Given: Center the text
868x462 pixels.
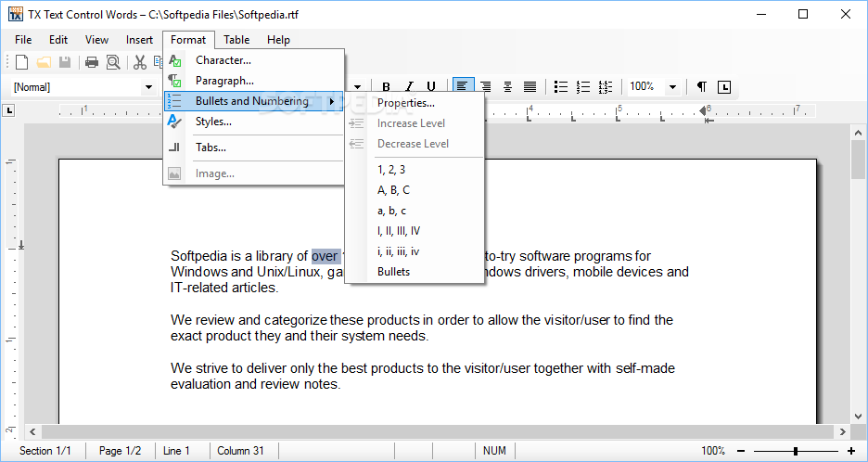Looking at the screenshot, I should point(507,87).
